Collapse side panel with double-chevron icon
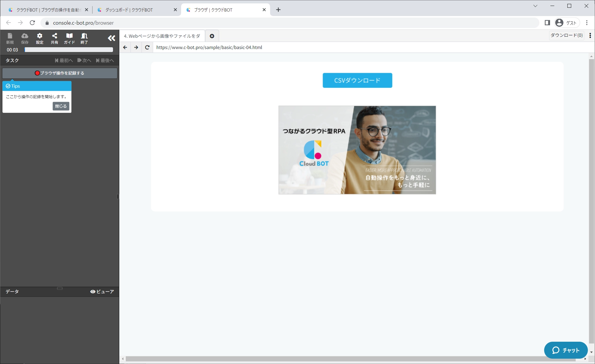 pyautogui.click(x=111, y=38)
